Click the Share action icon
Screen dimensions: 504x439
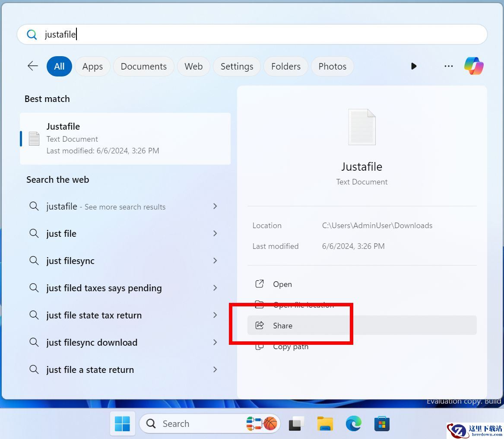pyautogui.click(x=260, y=325)
